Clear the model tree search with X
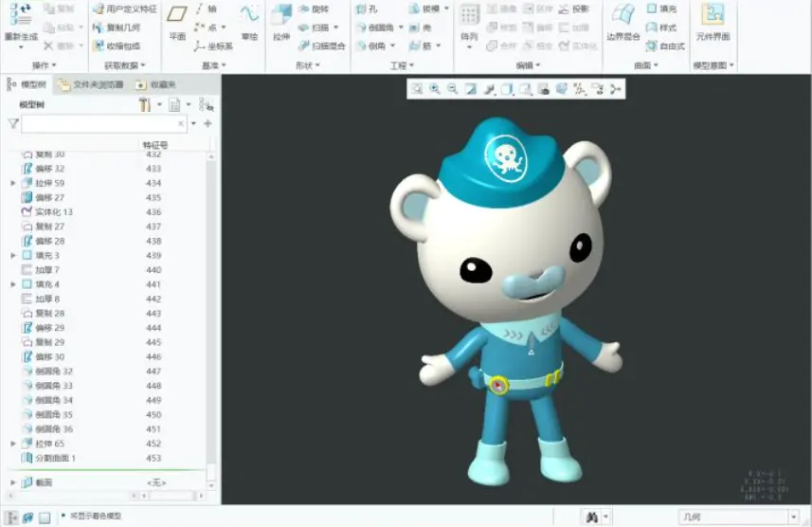 181,123
